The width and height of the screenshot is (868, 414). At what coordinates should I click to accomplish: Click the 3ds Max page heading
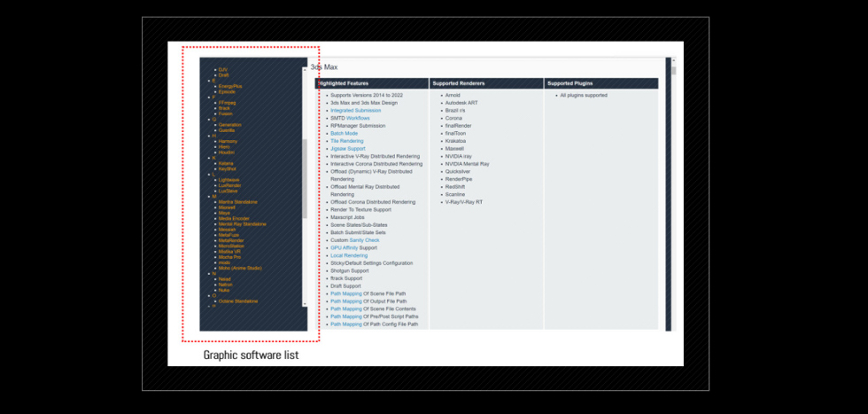click(x=324, y=67)
